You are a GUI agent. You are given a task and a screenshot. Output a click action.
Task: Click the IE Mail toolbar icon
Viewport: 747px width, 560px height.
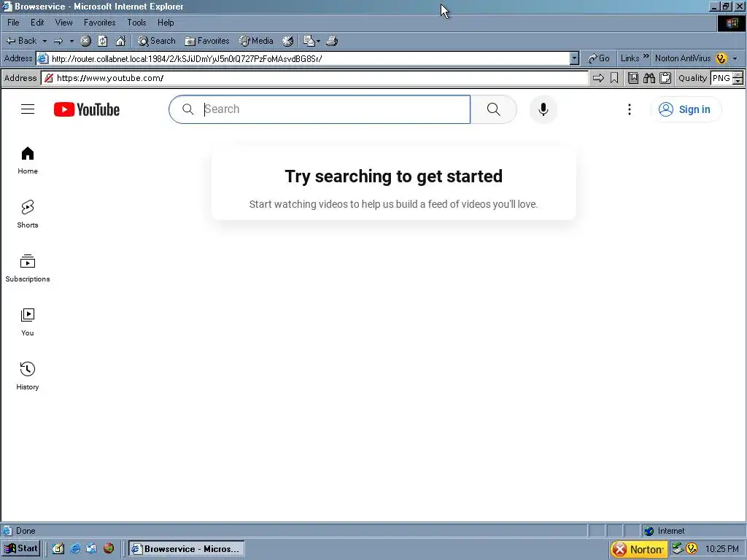(x=309, y=41)
